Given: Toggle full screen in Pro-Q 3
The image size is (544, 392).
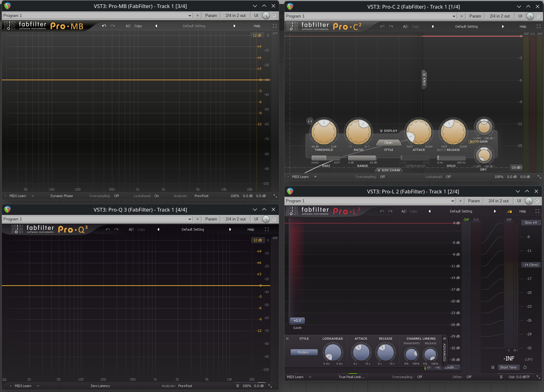Looking at the screenshot, I should coord(267,229).
